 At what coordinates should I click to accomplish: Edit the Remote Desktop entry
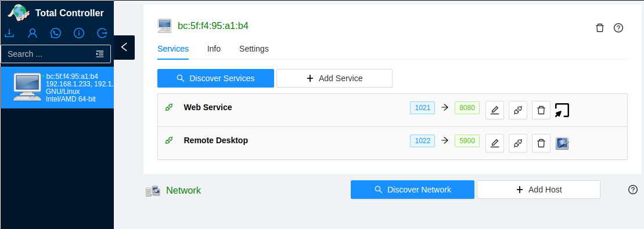[495, 143]
